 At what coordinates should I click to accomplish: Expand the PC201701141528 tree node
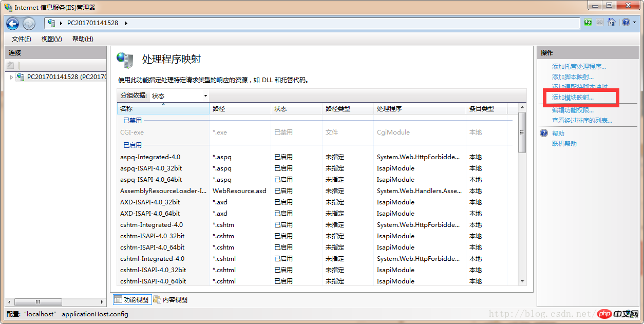11,77
